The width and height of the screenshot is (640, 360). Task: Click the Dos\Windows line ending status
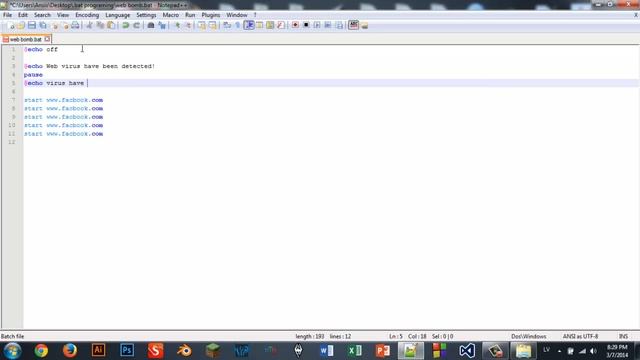(x=529, y=336)
